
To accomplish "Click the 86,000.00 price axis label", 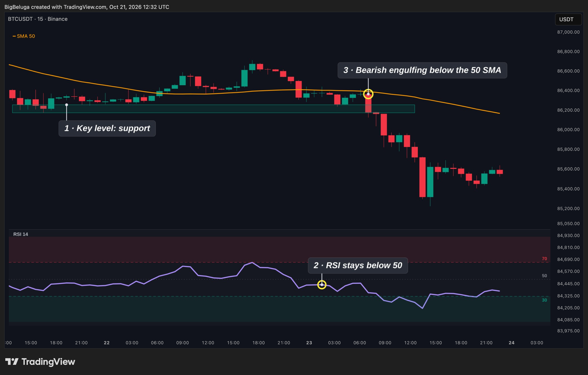I will [568, 129].
